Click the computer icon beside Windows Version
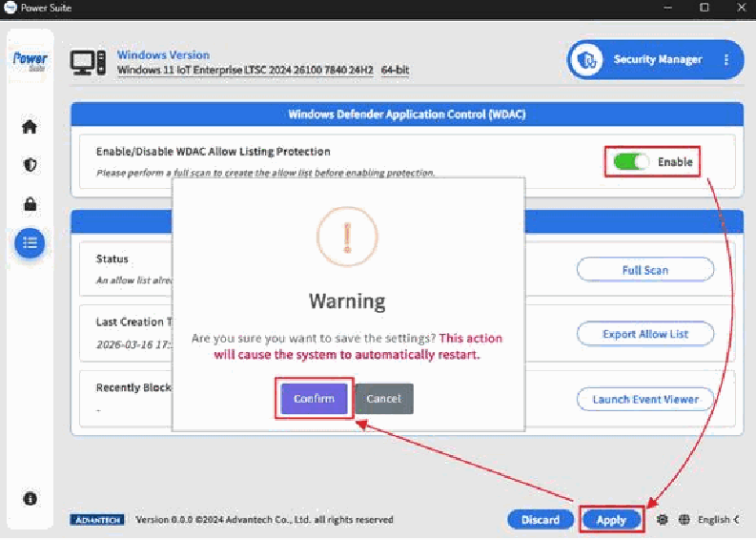Image resolution: width=756 pixels, height=540 pixels. click(x=88, y=63)
